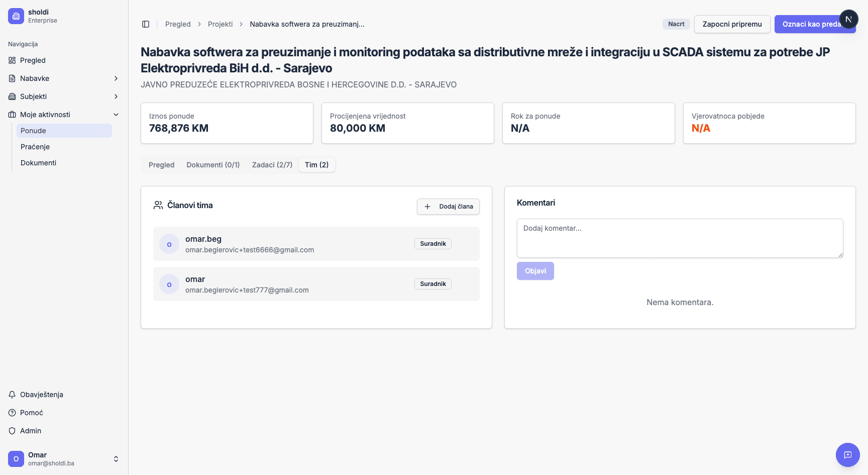Click the Pomoć help icon in sidebar
The height and width of the screenshot is (475, 868).
pos(12,413)
